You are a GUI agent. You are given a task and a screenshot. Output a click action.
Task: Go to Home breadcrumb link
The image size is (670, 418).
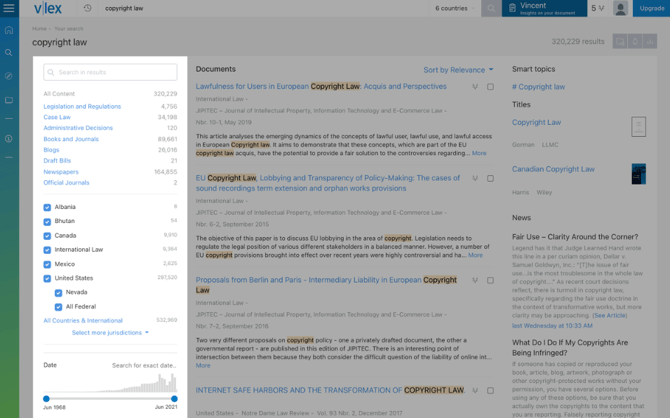(39, 29)
